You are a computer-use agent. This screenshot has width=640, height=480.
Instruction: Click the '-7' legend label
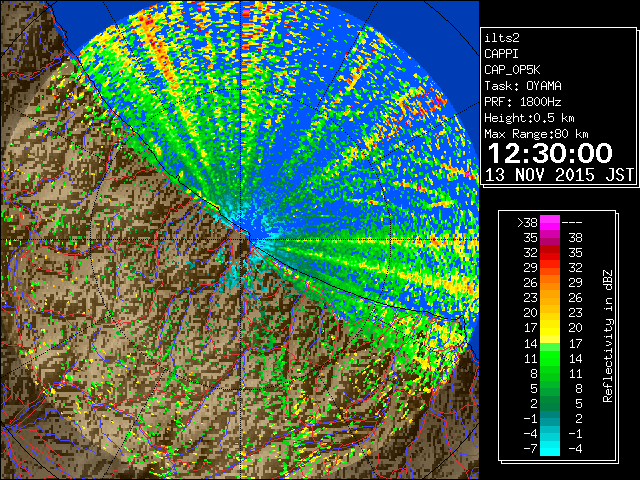[530, 449]
